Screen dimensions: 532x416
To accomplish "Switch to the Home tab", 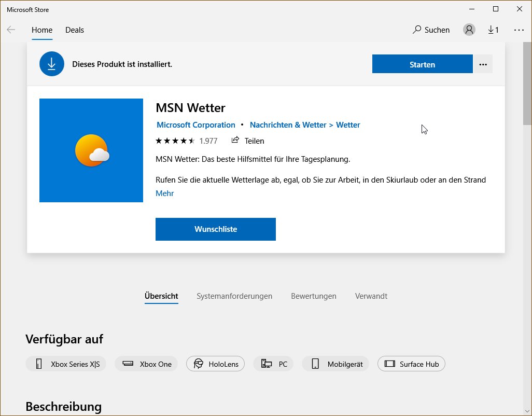I will pyautogui.click(x=42, y=30).
